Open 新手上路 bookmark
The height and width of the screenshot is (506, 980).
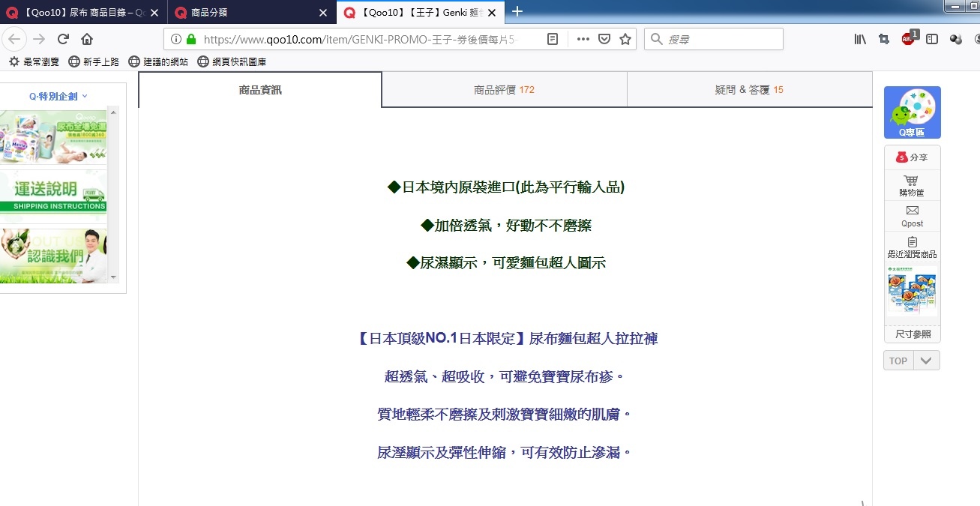(x=94, y=61)
